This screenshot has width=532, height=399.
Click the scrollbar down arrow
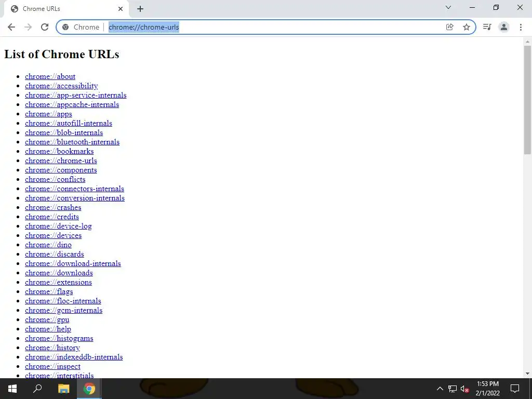click(x=527, y=374)
